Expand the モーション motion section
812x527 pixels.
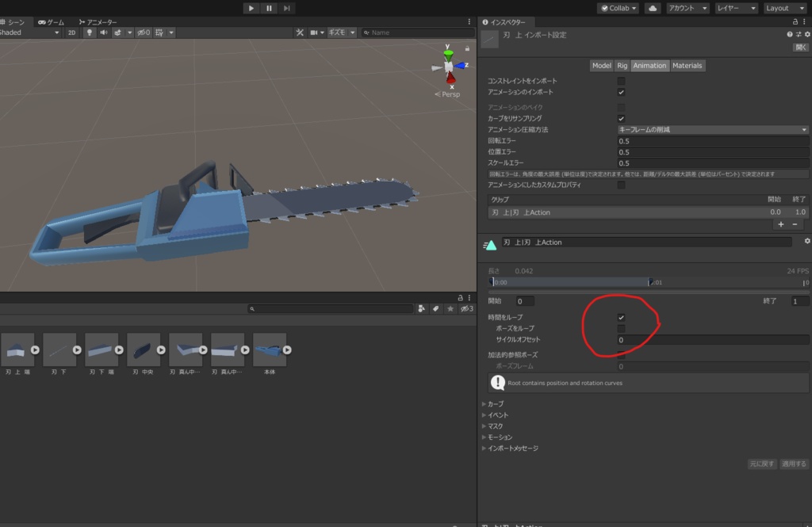tap(498, 437)
